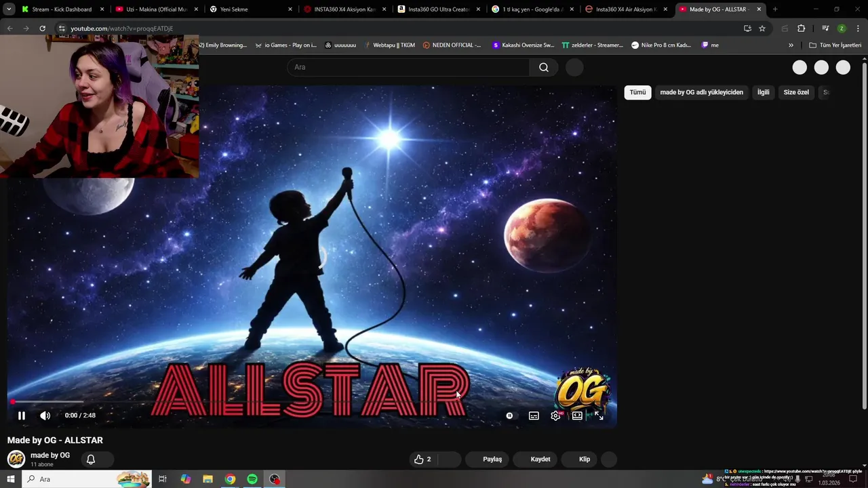Open the zelderler - Streamer bookmark
The width and height of the screenshot is (868, 488).
point(592,45)
